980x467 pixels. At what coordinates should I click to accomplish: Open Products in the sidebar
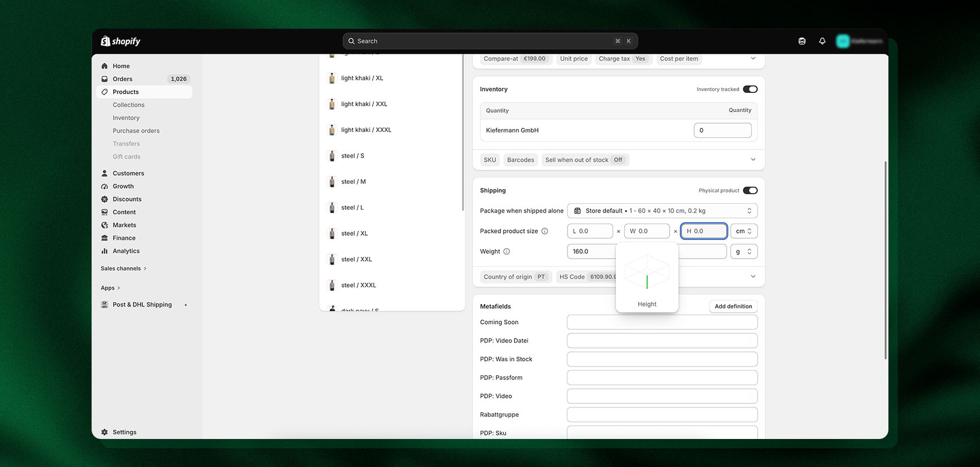144,92
